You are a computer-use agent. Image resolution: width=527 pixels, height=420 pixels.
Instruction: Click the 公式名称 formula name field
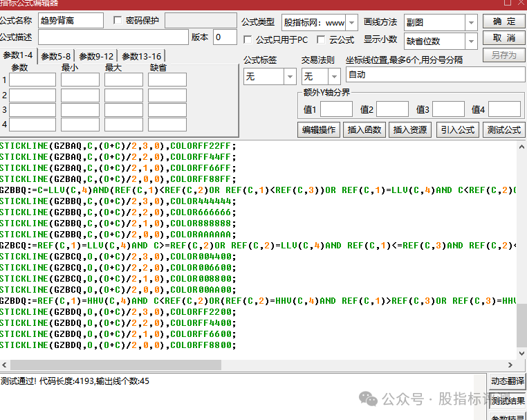[x=71, y=21]
